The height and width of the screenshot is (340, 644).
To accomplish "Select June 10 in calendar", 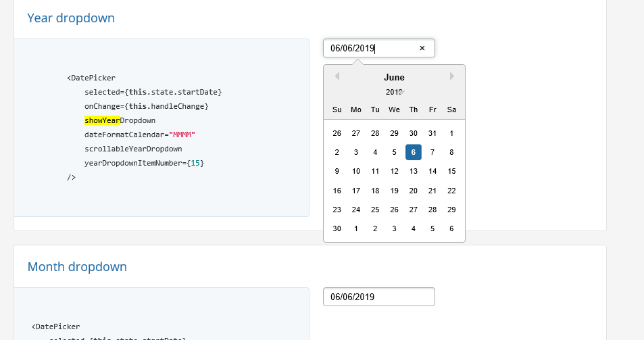I will [356, 171].
